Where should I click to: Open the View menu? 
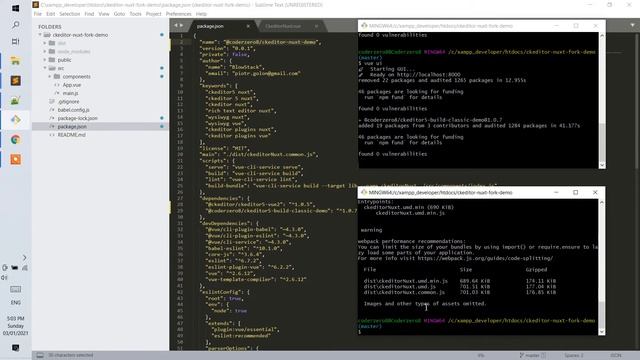(x=104, y=14)
